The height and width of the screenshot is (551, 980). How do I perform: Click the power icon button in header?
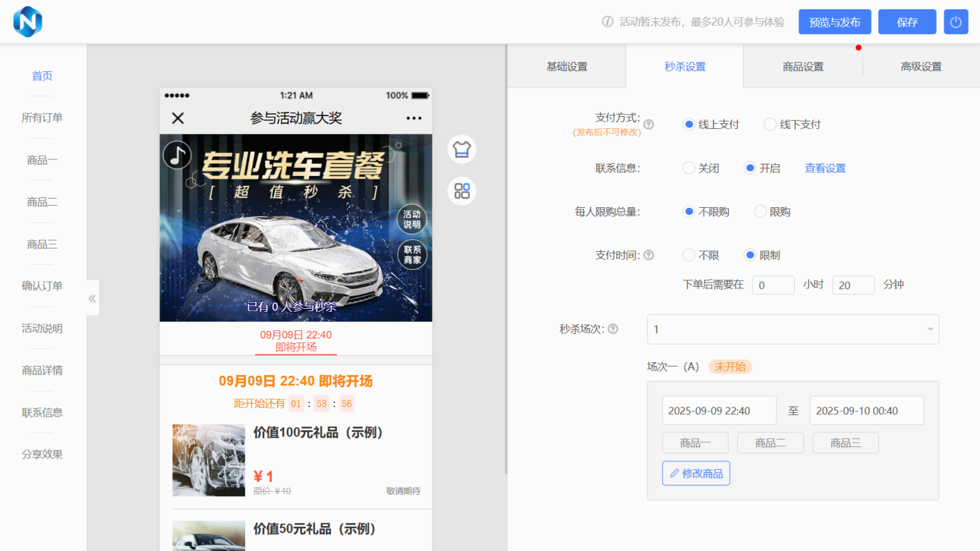[956, 22]
